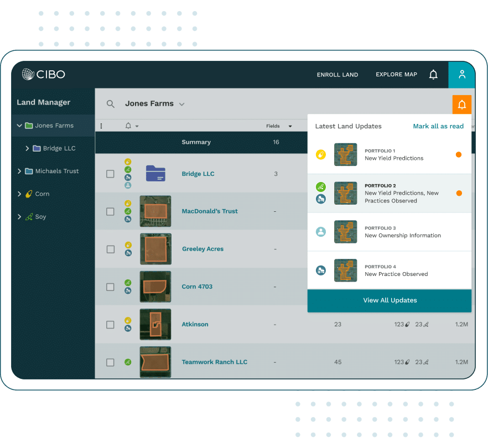Expand the Bridge LLC tree node

pos(28,148)
